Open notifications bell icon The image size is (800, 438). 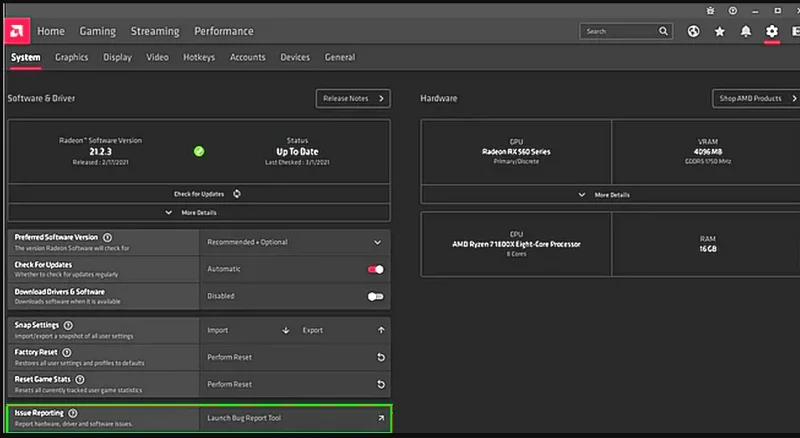745,32
